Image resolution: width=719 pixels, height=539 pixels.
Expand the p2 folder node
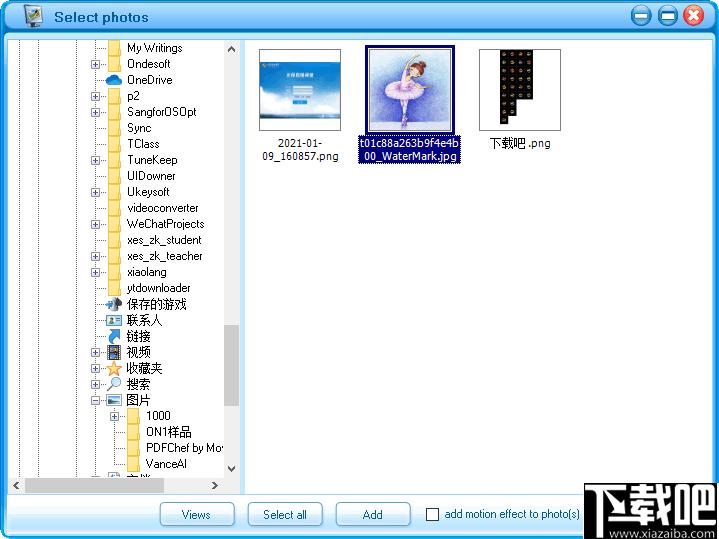click(95, 96)
